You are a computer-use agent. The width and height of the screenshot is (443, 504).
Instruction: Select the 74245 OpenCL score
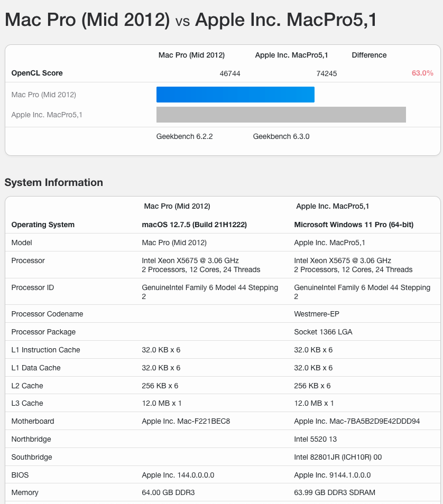tap(327, 73)
